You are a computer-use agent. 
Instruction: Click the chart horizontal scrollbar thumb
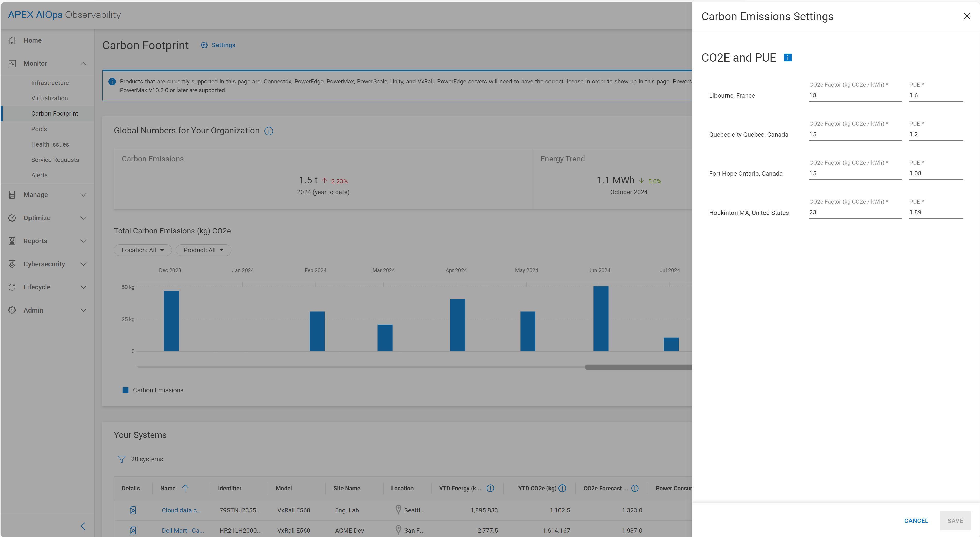[638, 367]
